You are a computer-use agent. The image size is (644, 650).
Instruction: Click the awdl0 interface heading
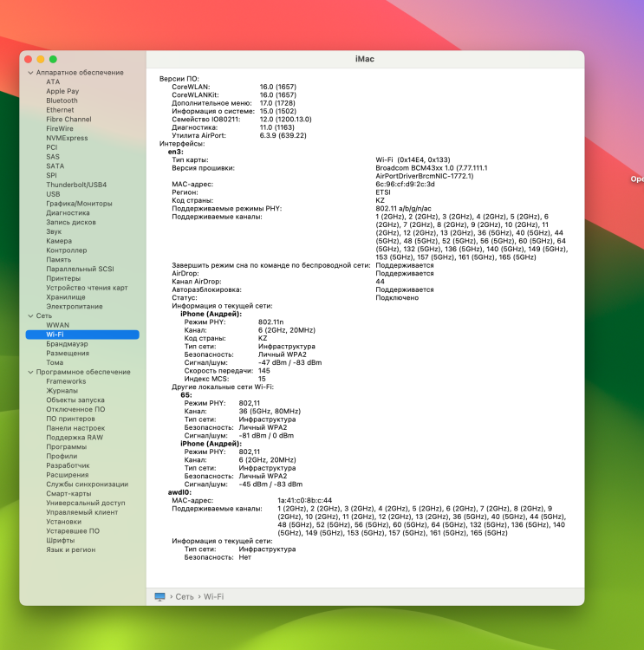click(179, 492)
